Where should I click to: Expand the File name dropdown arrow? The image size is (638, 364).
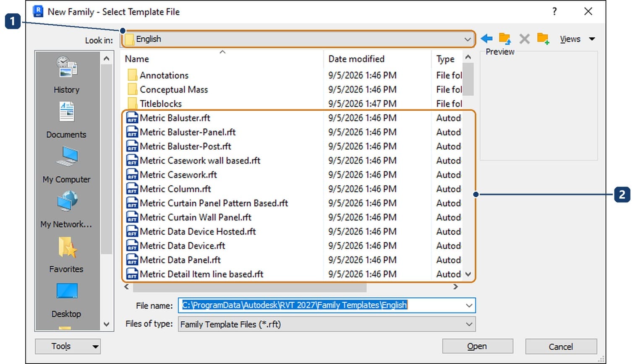pyautogui.click(x=469, y=305)
